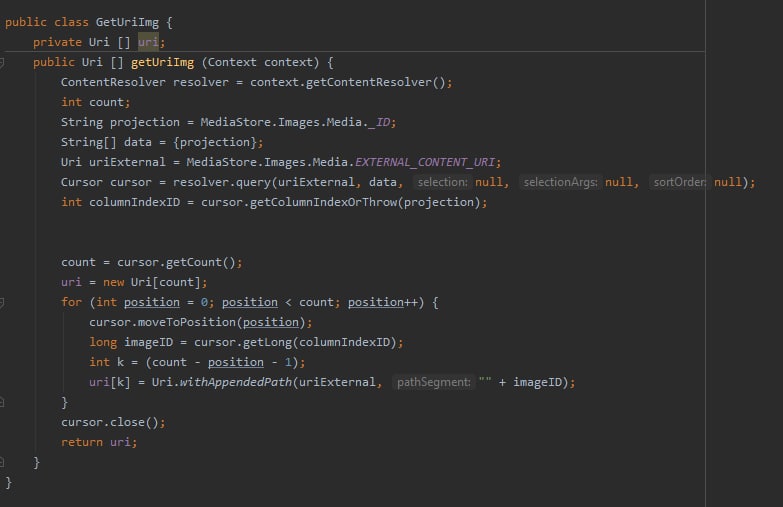Click the long keyword before imageID

103,342
